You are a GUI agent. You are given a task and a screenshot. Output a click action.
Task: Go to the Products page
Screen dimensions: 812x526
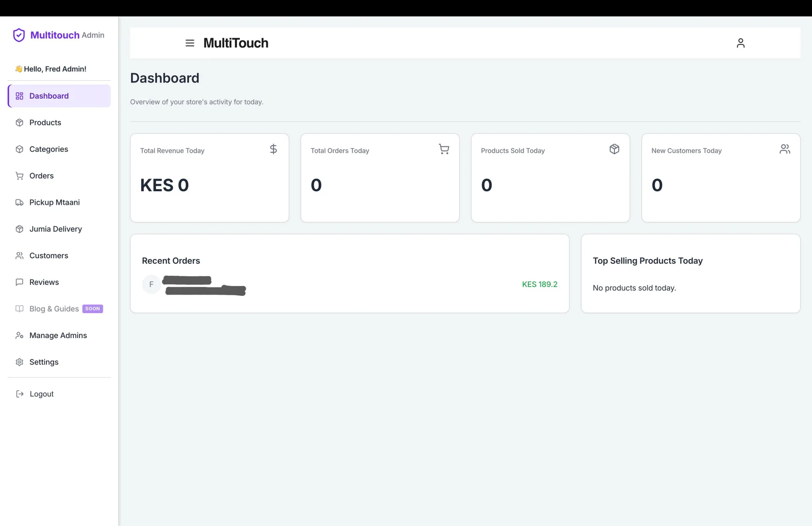coord(59,123)
